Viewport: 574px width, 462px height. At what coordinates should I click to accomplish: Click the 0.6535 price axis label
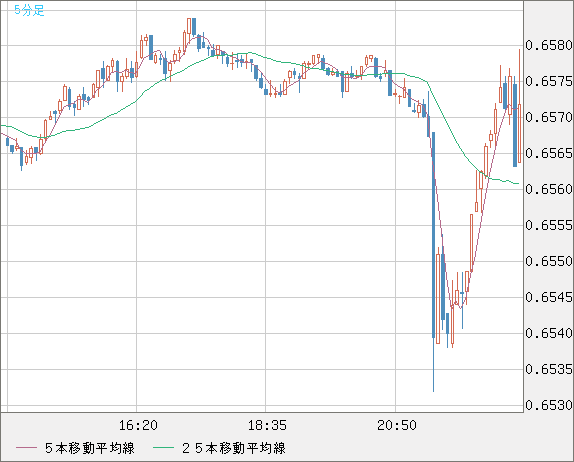[x=549, y=369]
